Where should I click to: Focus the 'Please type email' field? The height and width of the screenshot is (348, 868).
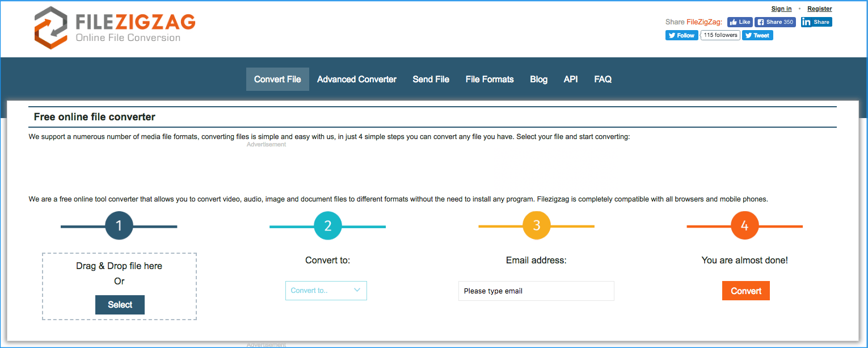[x=536, y=291]
